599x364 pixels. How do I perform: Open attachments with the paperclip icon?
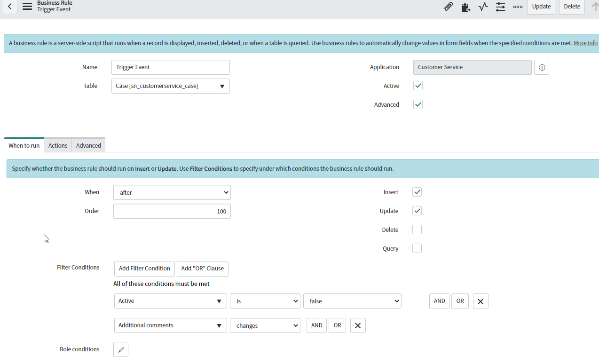pos(449,7)
